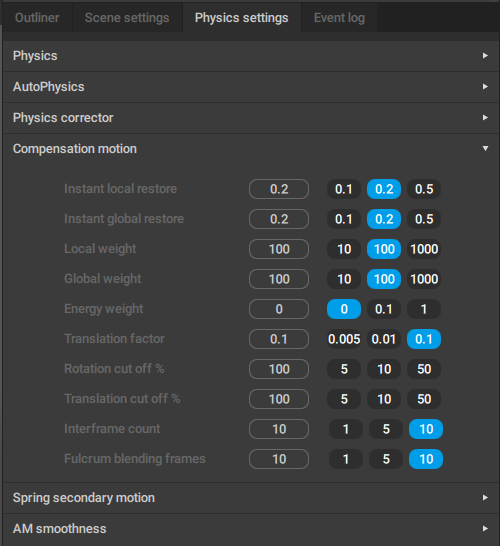Choose Interframe count preset 10

pyautogui.click(x=426, y=429)
